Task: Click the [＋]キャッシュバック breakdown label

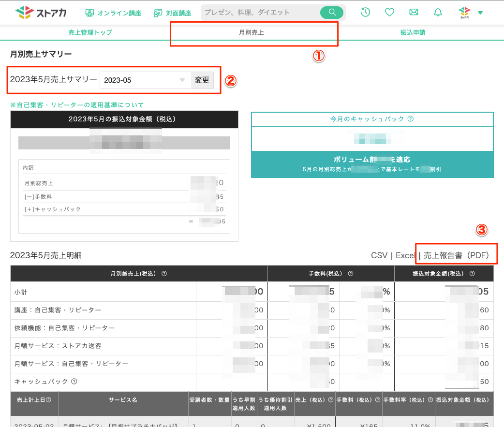Action: (x=52, y=209)
